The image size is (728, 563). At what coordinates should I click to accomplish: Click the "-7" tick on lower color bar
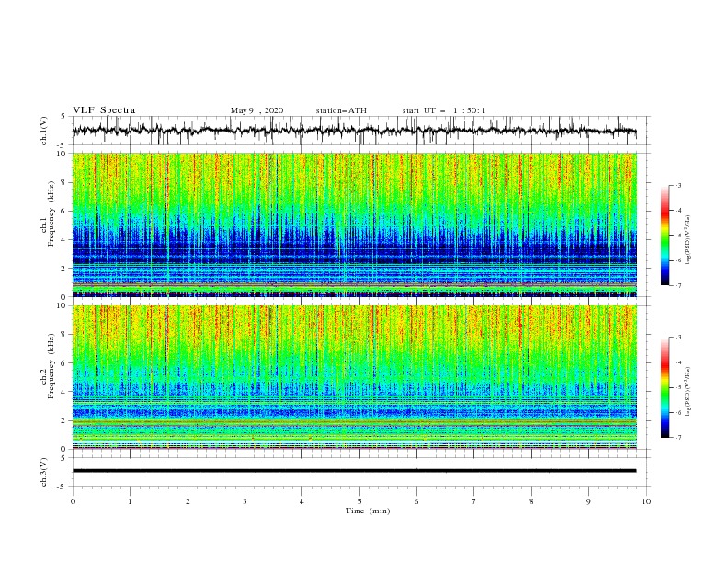tap(678, 438)
